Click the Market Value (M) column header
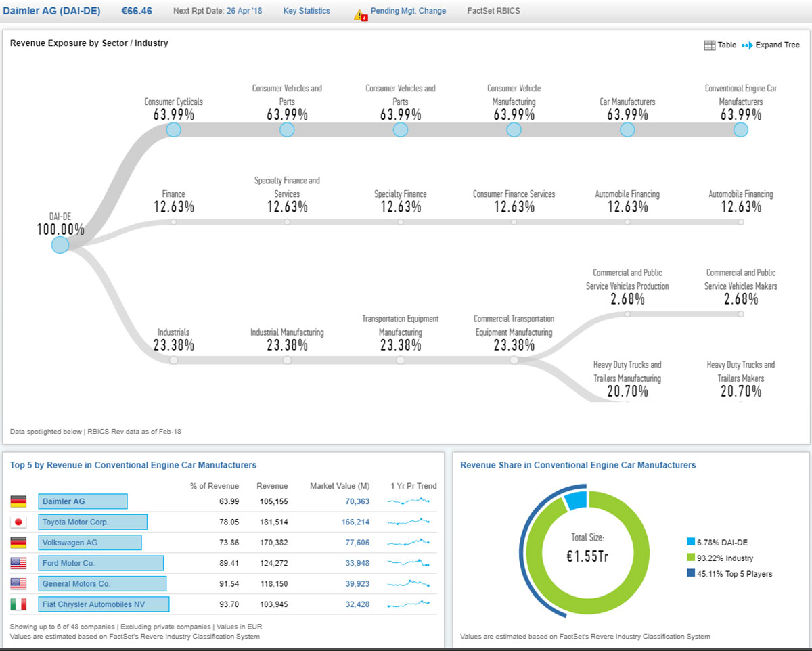 tap(340, 486)
